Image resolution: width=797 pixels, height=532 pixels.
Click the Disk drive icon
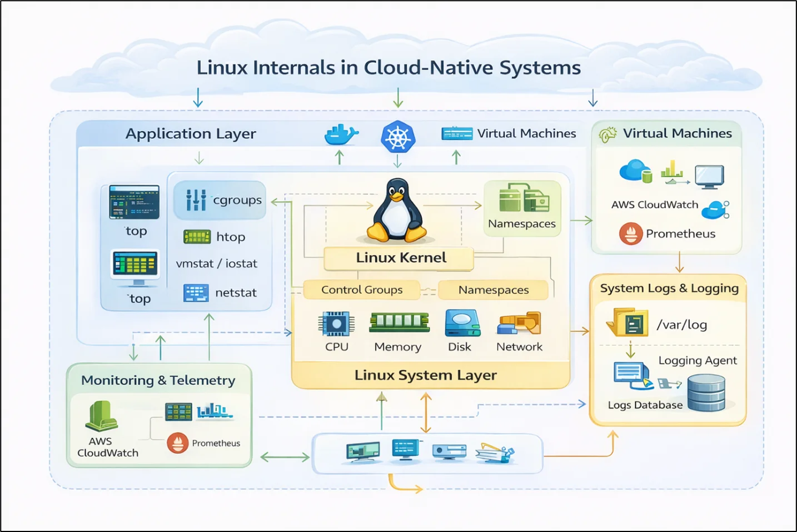tap(462, 324)
